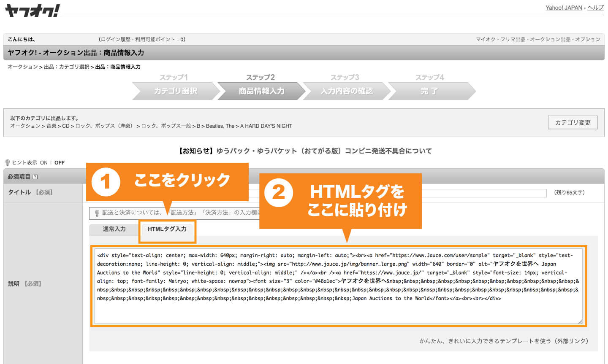Click inside the 説明 HTML textarea

339,286
